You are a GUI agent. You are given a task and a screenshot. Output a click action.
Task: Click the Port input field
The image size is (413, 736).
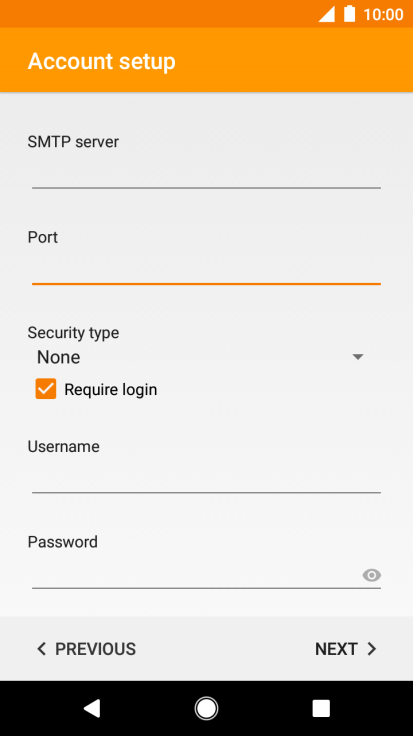(x=206, y=269)
